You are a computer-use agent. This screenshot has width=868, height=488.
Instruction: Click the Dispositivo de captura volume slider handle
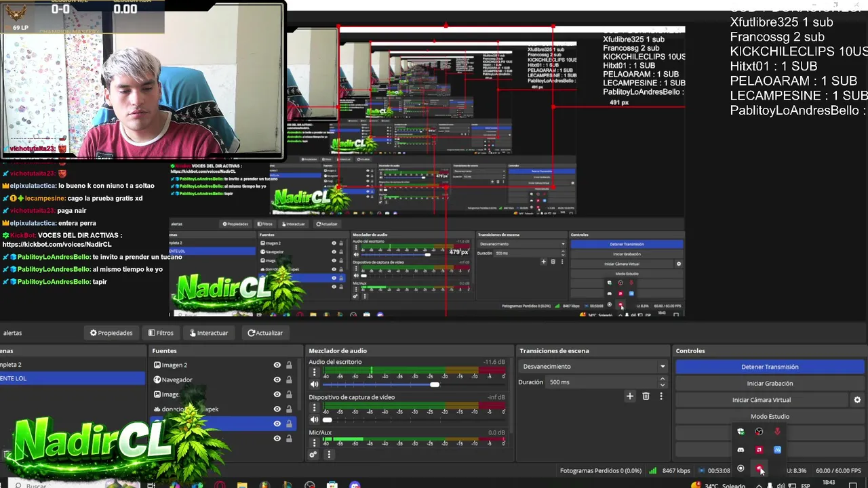(x=327, y=420)
